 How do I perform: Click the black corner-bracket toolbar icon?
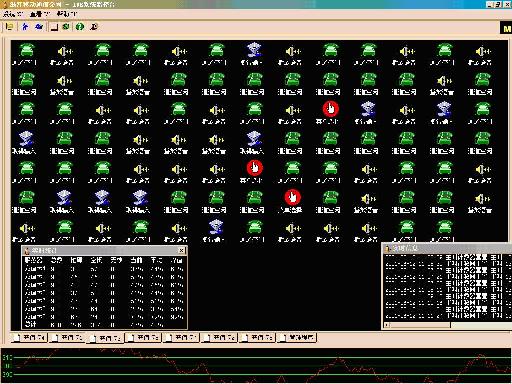point(54,27)
